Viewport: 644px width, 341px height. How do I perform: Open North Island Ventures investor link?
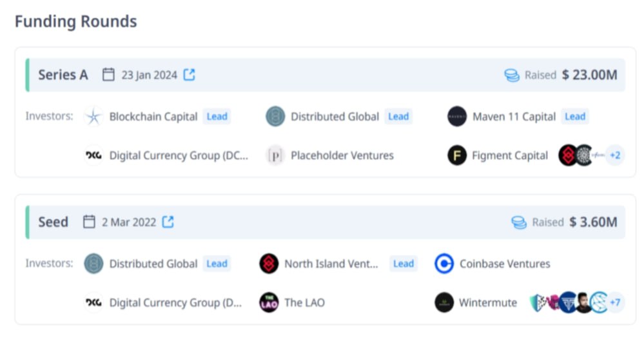pos(331,264)
